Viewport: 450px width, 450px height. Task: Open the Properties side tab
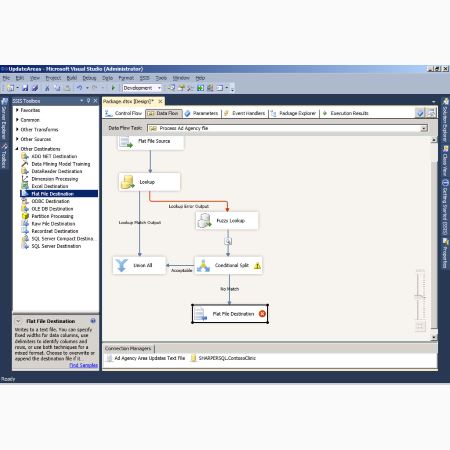click(445, 254)
